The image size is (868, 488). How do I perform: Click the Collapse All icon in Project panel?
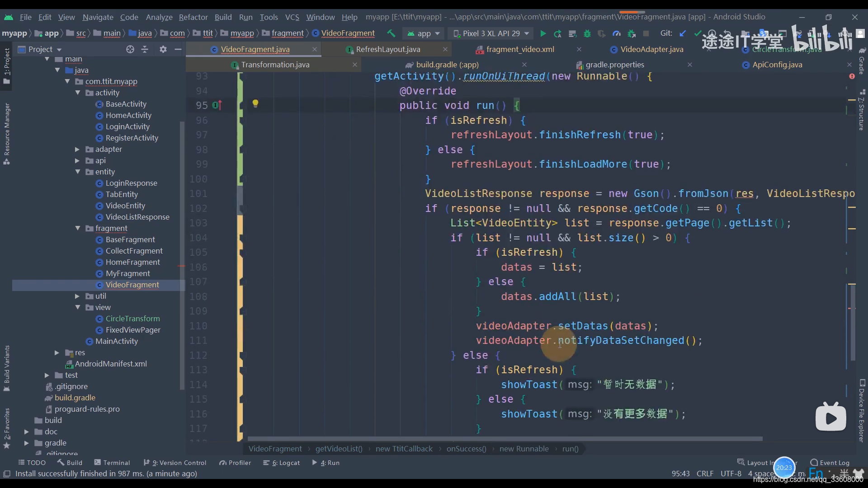pyautogui.click(x=145, y=49)
